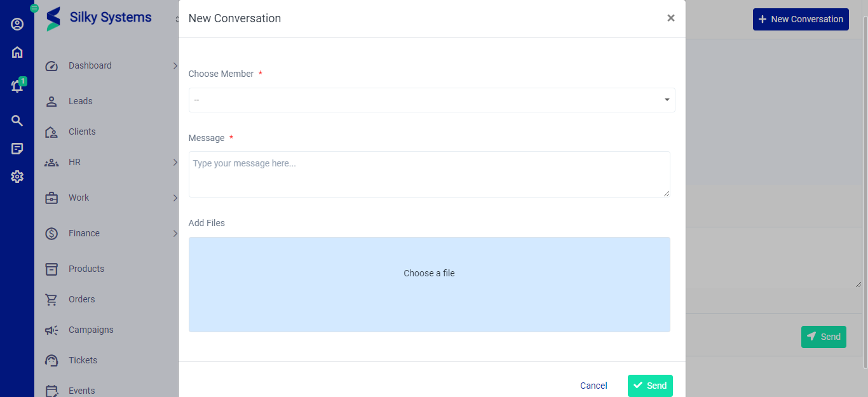Click the New Conversation button

pyautogui.click(x=801, y=19)
